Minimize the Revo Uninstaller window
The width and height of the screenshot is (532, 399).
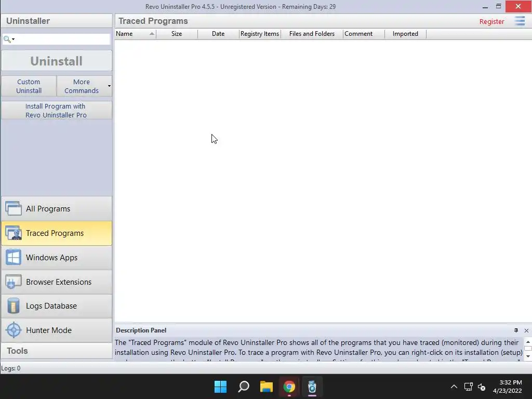coord(485,6)
